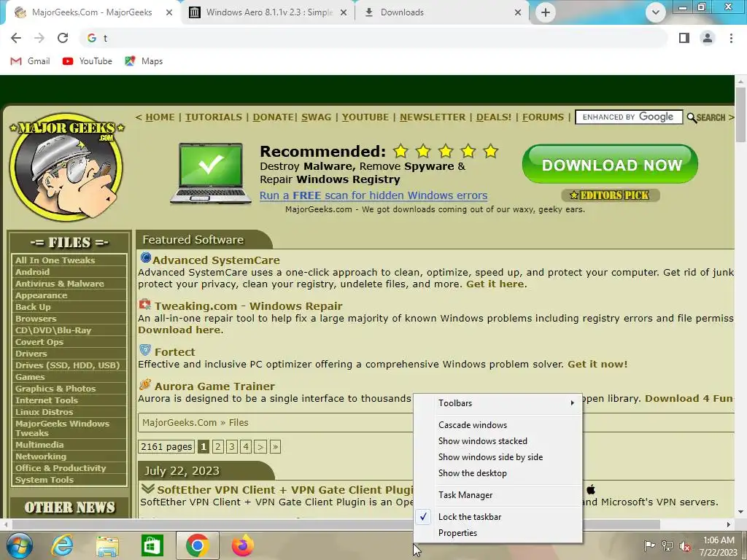Go to page 4 of files
747x560 pixels.
pyautogui.click(x=246, y=447)
